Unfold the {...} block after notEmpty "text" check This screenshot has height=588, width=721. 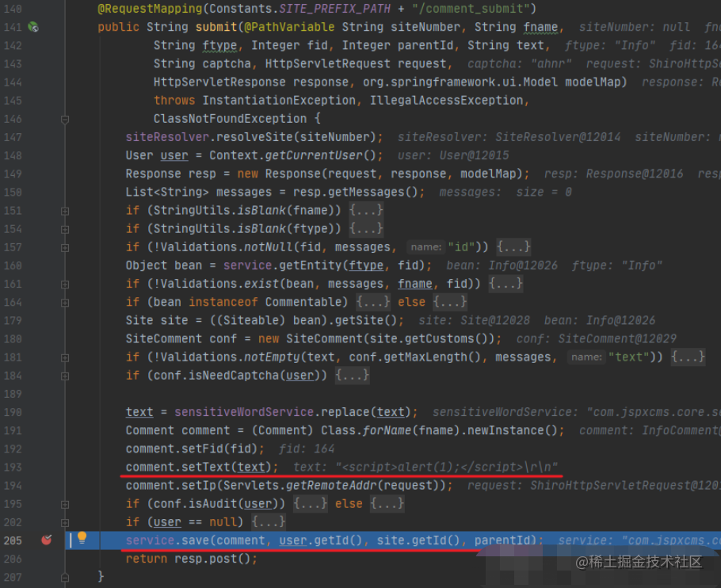(688, 357)
